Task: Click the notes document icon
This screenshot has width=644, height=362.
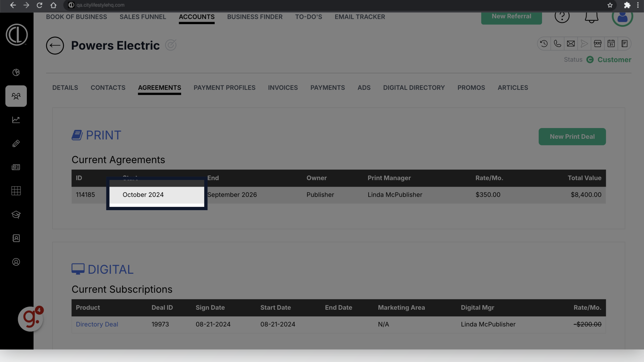Action: (625, 44)
